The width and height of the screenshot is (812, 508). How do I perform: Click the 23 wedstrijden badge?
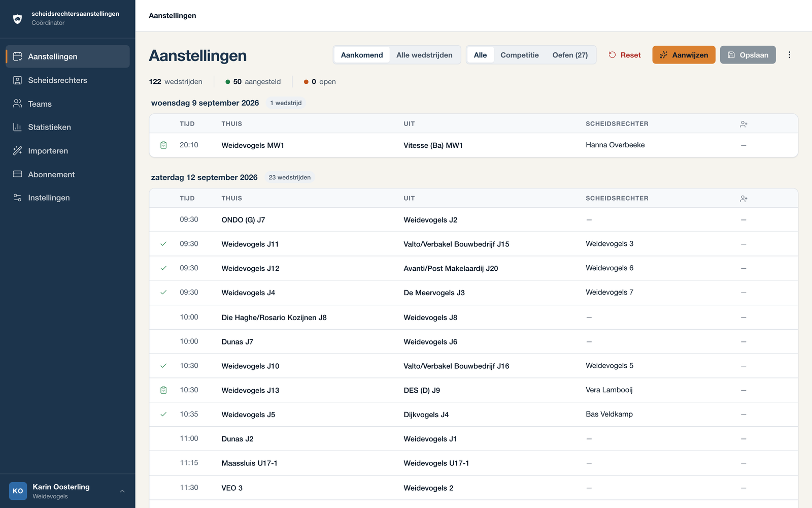289,177
